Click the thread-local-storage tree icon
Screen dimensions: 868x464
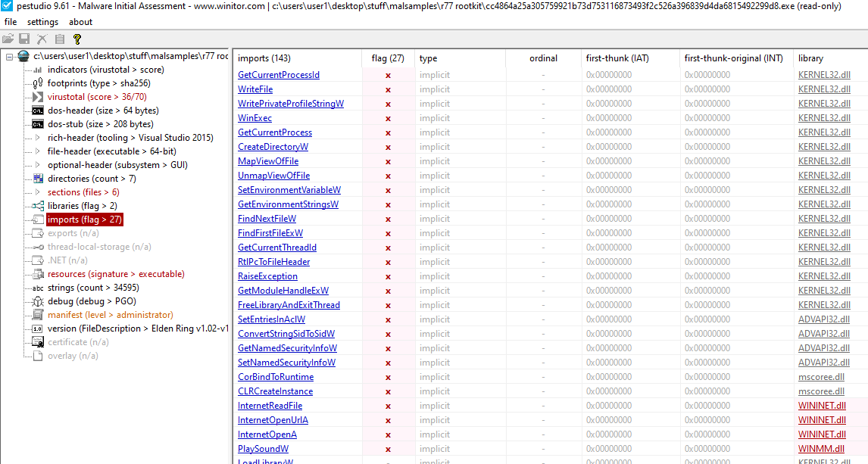tap(38, 247)
